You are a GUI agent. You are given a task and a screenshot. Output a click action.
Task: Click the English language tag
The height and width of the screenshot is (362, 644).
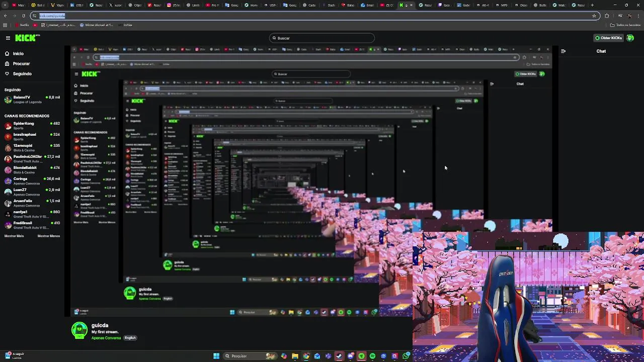(130, 338)
